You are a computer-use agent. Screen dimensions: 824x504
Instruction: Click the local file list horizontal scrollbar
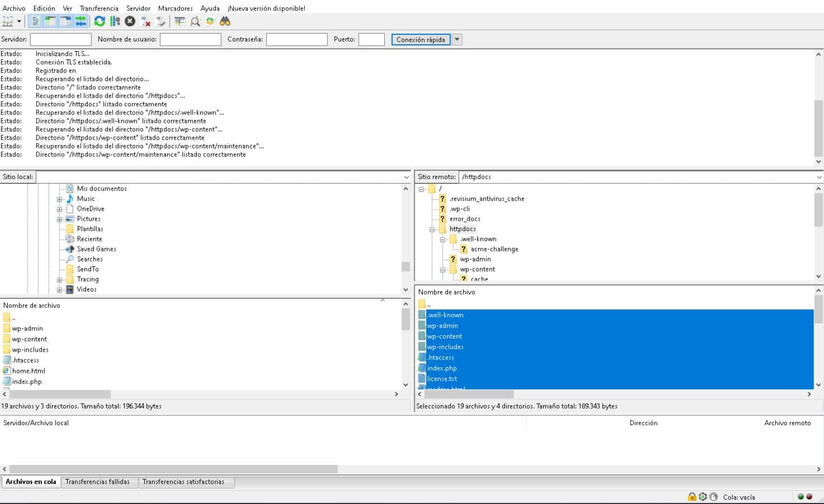pos(60,394)
